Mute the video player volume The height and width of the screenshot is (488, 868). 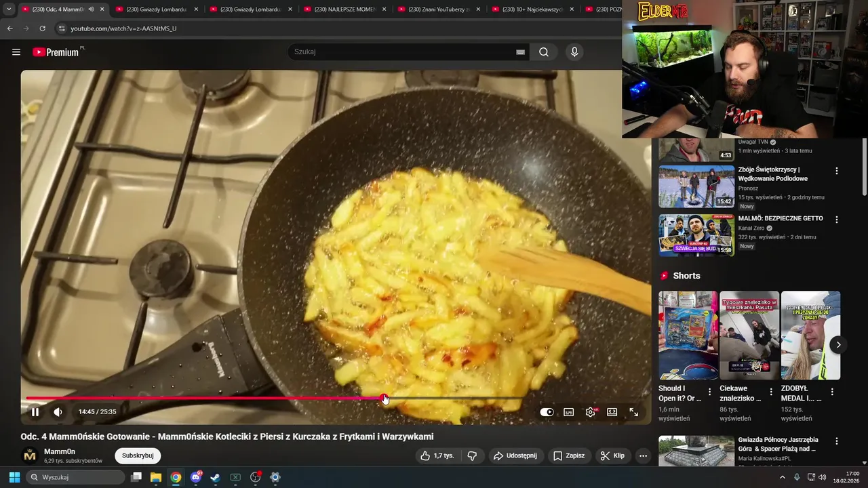click(58, 411)
